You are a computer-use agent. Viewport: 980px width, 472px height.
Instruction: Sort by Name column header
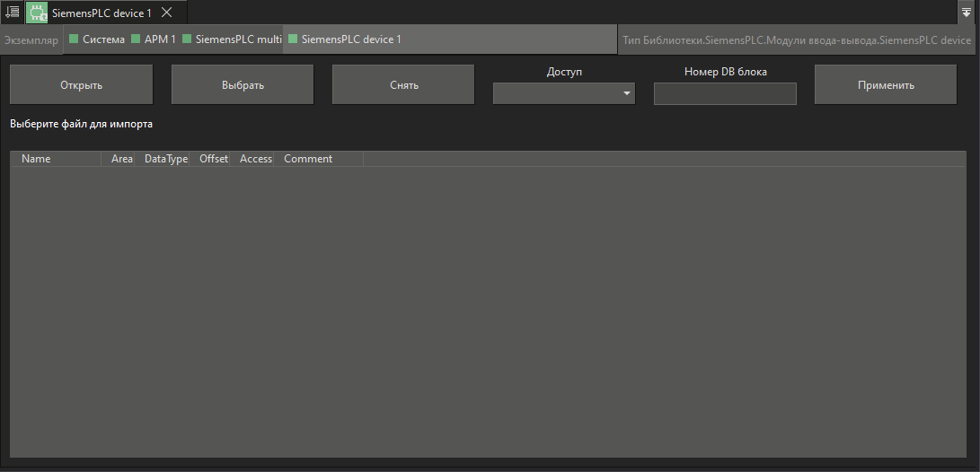[x=57, y=159]
